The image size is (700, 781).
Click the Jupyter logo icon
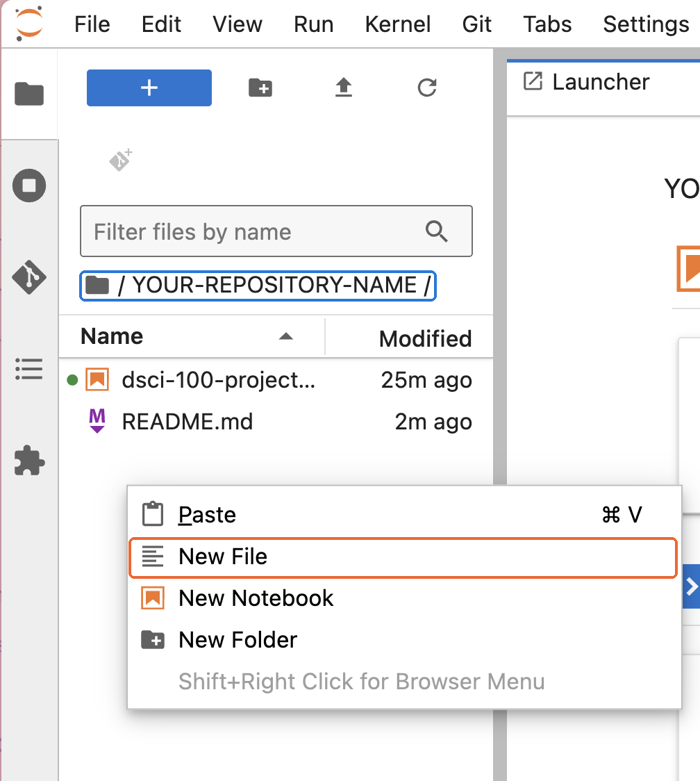tap(29, 24)
